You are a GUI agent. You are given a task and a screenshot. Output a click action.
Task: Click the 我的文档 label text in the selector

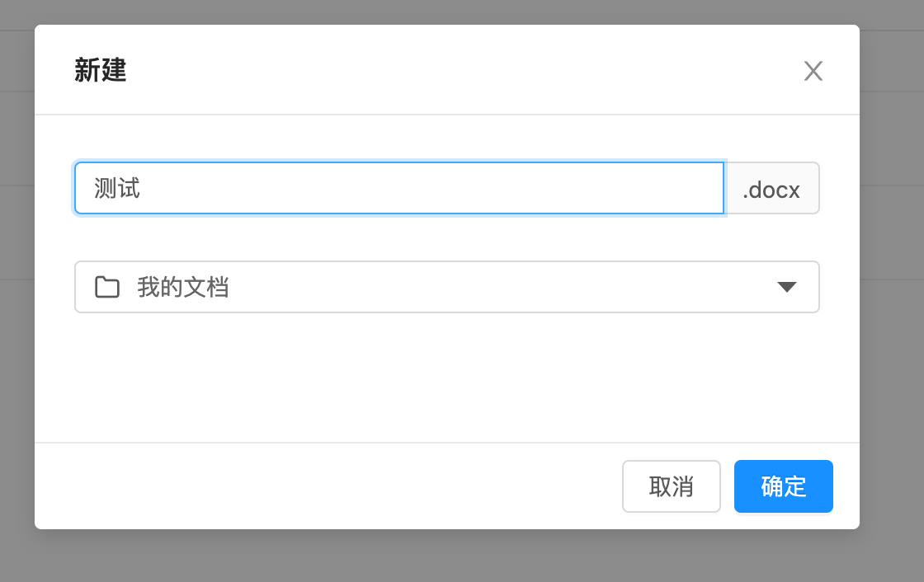coord(183,287)
